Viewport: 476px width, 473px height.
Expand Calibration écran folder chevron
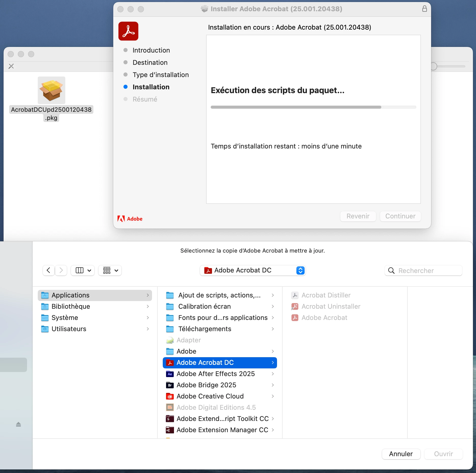[x=273, y=306]
